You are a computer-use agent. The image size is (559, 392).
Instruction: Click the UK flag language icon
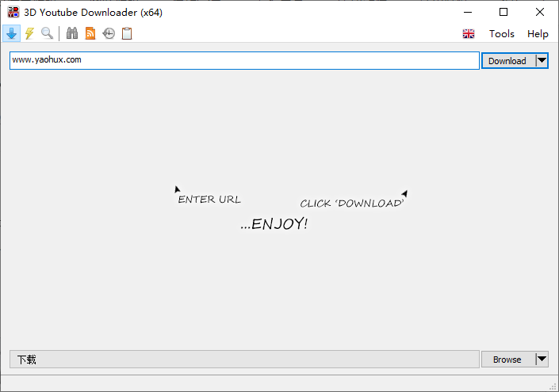click(x=469, y=34)
